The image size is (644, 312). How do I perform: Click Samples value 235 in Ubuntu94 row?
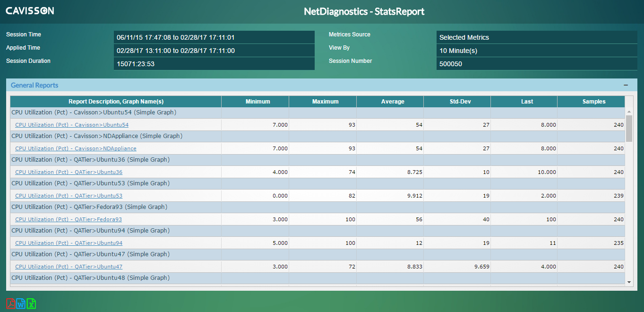pyautogui.click(x=619, y=243)
